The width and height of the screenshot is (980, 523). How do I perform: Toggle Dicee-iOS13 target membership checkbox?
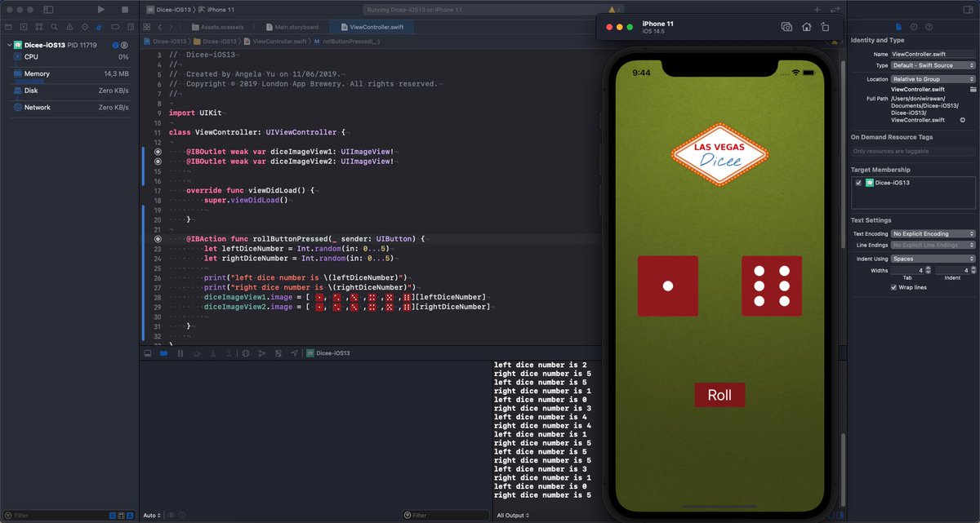click(x=857, y=183)
